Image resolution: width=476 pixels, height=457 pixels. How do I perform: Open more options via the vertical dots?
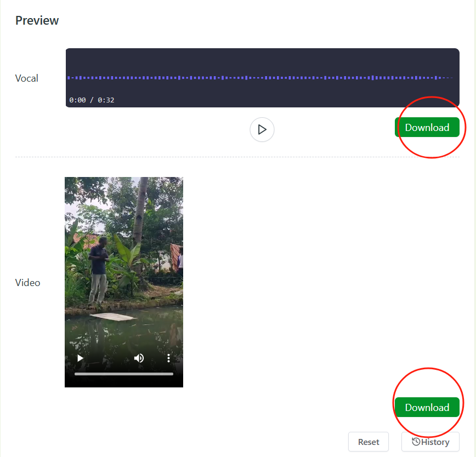pyautogui.click(x=168, y=358)
